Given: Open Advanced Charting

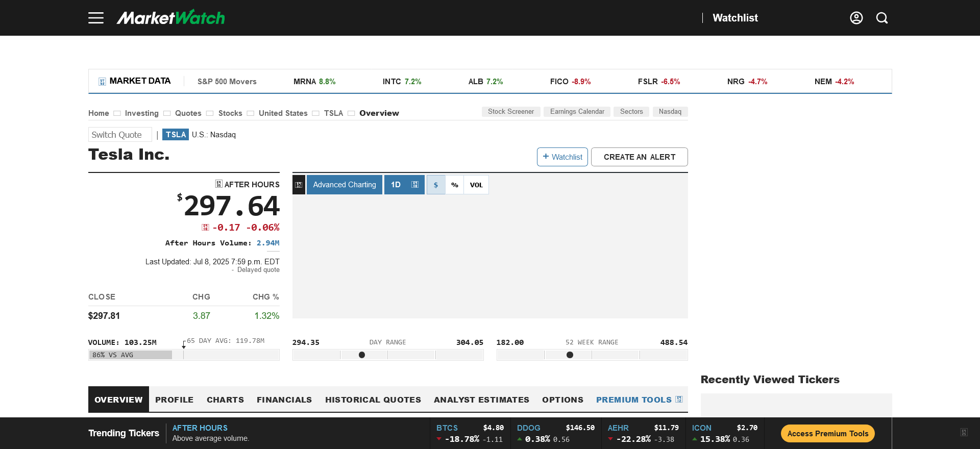Looking at the screenshot, I should click(345, 185).
